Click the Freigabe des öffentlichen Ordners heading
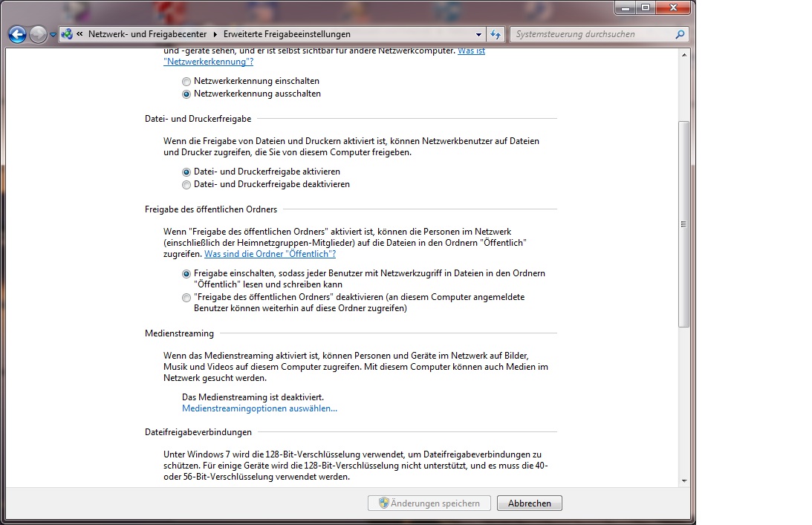The height and width of the screenshot is (525, 812). coord(211,209)
